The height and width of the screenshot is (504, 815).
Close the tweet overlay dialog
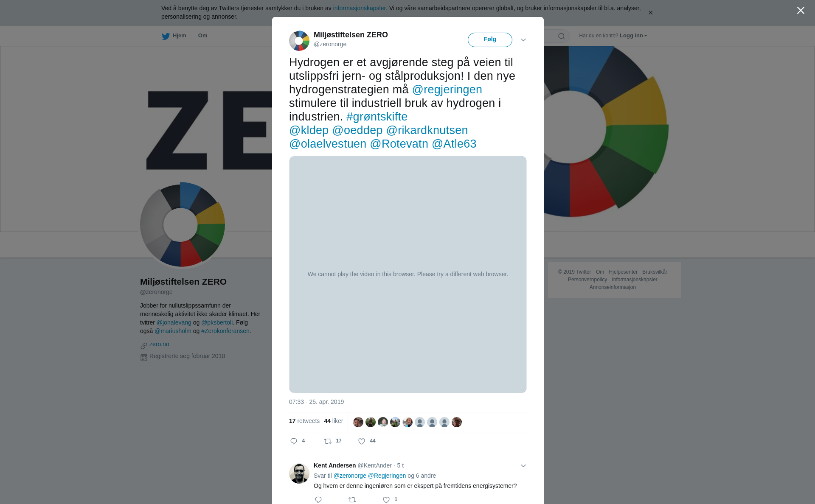click(x=801, y=11)
